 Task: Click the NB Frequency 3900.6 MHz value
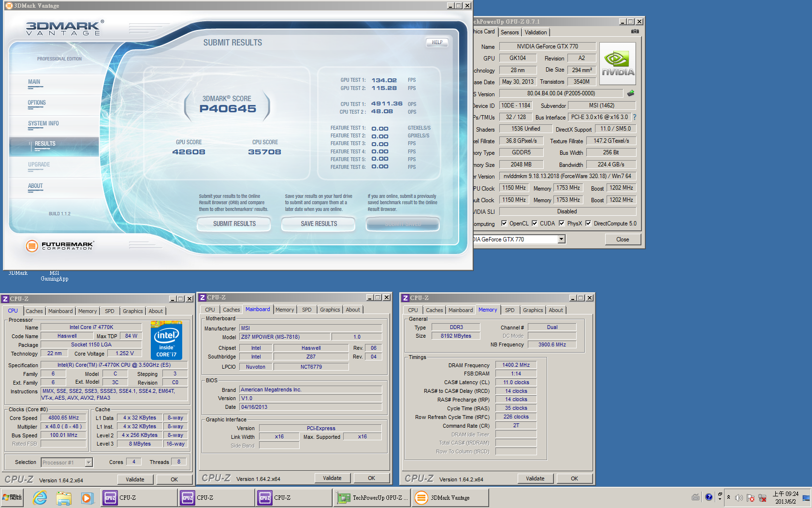[x=552, y=344]
